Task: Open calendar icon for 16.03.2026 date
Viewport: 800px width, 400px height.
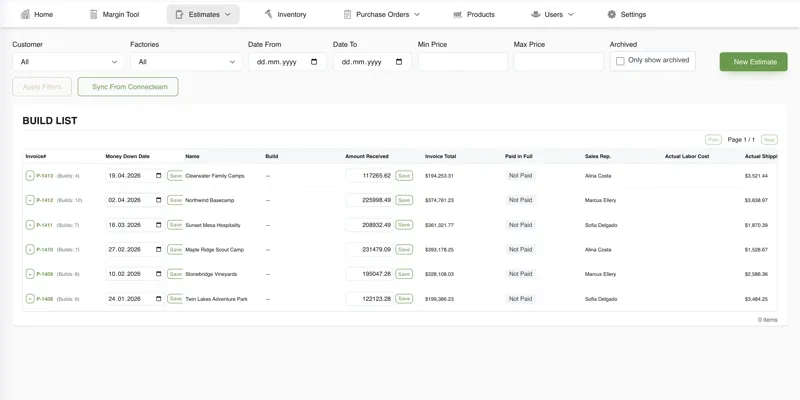Action: tap(159, 224)
